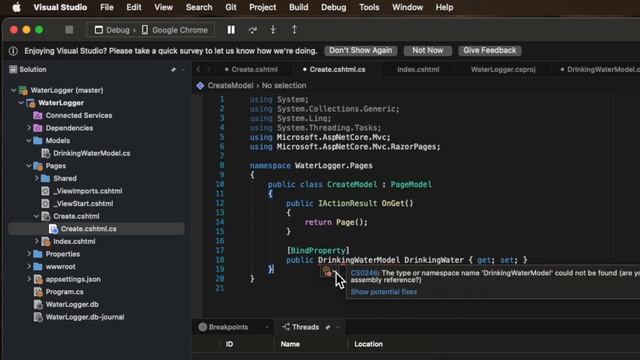This screenshot has width=640, height=360.
Task: Expand the Dependencies folder
Action: 29,128
